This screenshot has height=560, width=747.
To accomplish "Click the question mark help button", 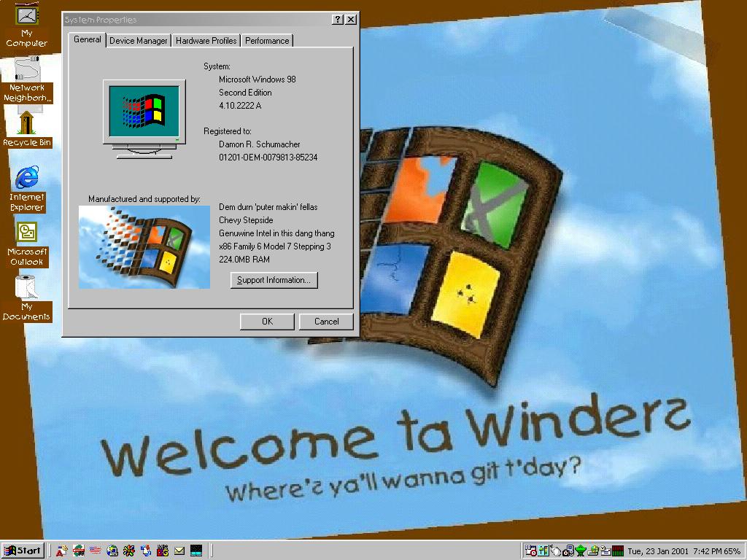I will (x=338, y=20).
